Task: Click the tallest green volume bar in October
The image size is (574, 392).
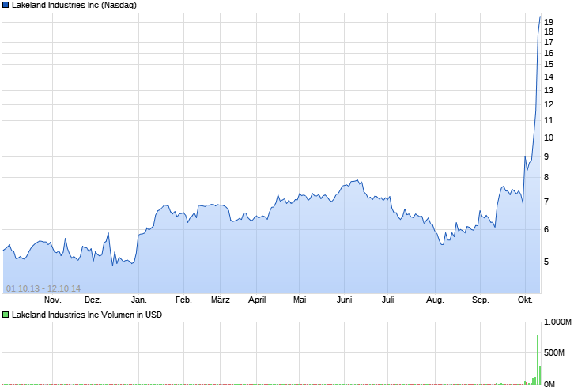Action: [x=538, y=360]
